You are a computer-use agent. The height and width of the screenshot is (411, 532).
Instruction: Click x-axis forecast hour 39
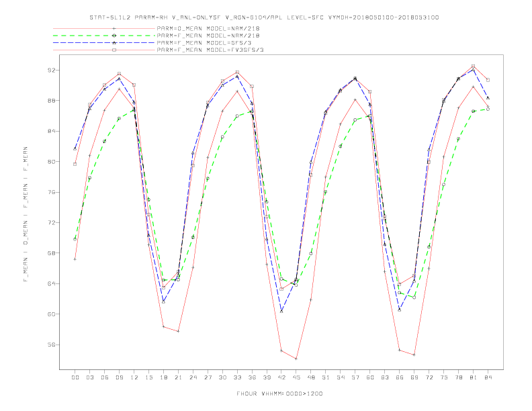pos(267,377)
